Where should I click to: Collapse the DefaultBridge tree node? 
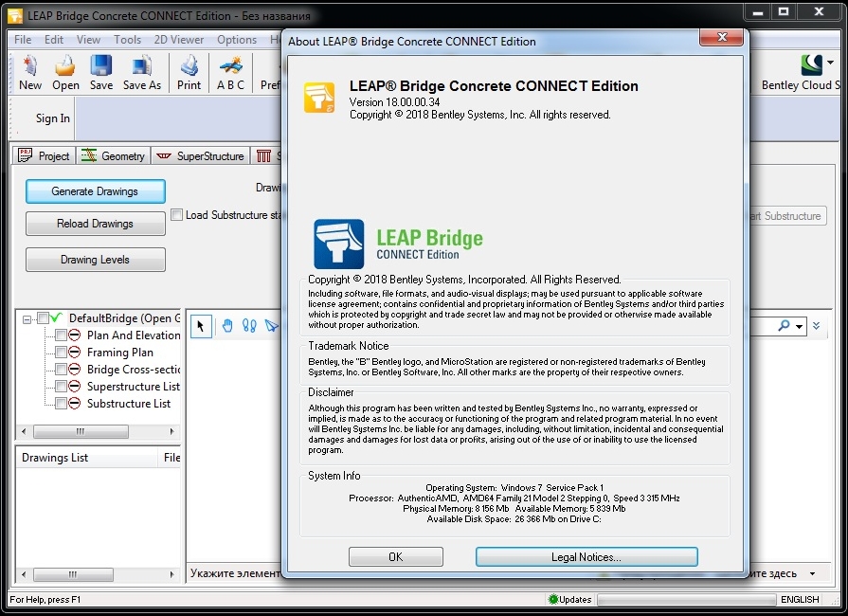coord(27,319)
